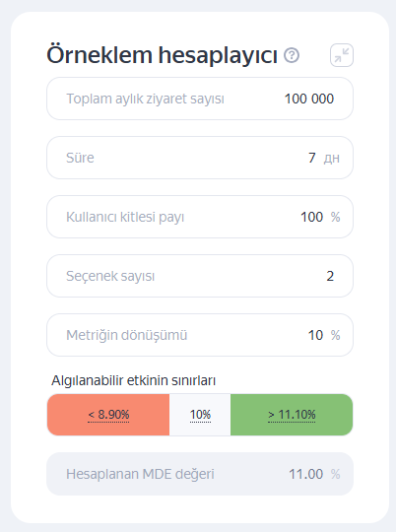Viewport: 396px width, 532px height.
Task: Select the duration value 7
Action: point(312,158)
